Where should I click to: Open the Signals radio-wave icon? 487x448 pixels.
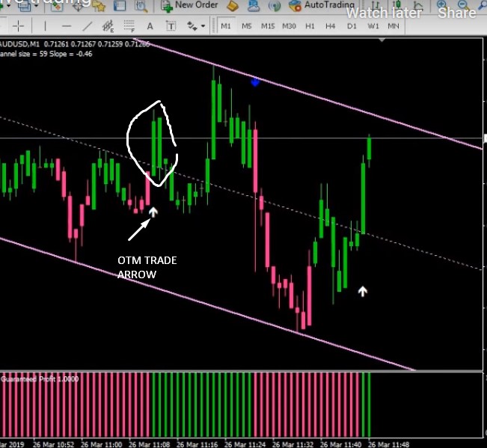click(x=275, y=6)
